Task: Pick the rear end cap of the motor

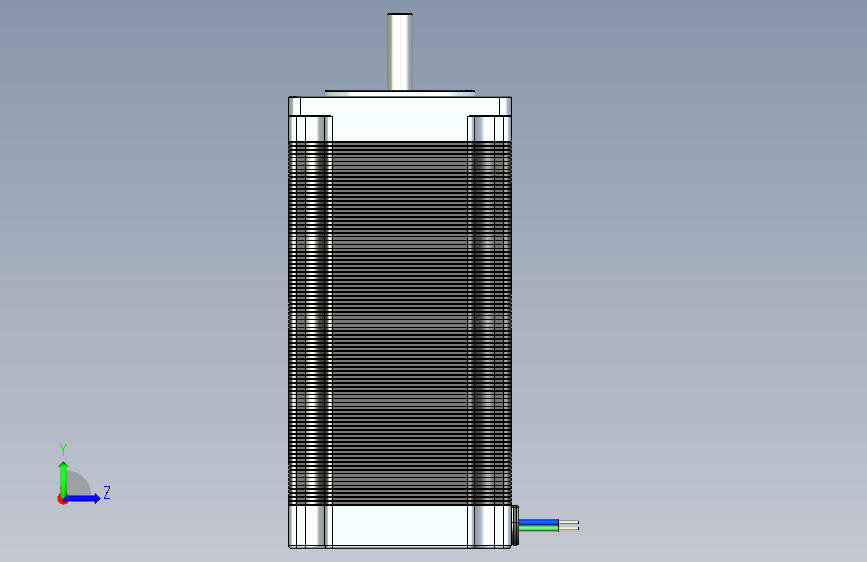Action: [400, 527]
